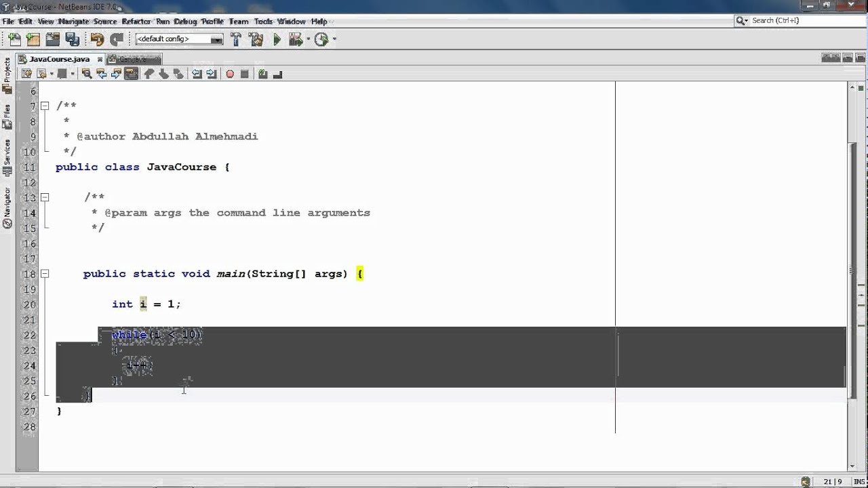Toggle Highlight Search editor button

(x=132, y=74)
